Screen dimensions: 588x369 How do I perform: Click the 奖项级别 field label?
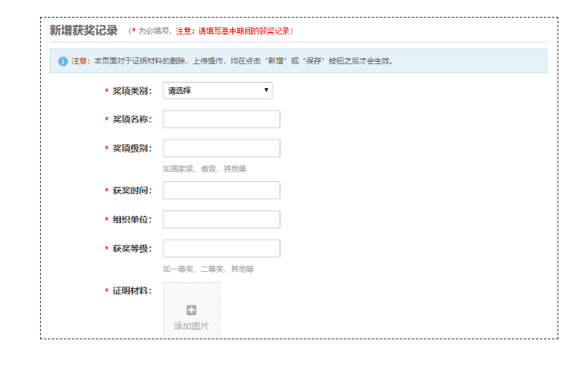[131, 148]
